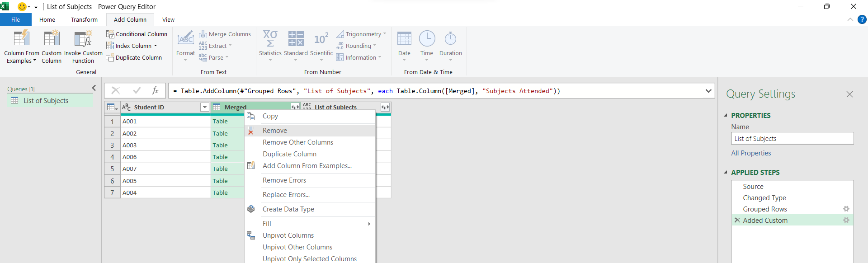Choose Unpivot Other Columns
This screenshot has height=263, width=868.
click(x=310, y=247)
